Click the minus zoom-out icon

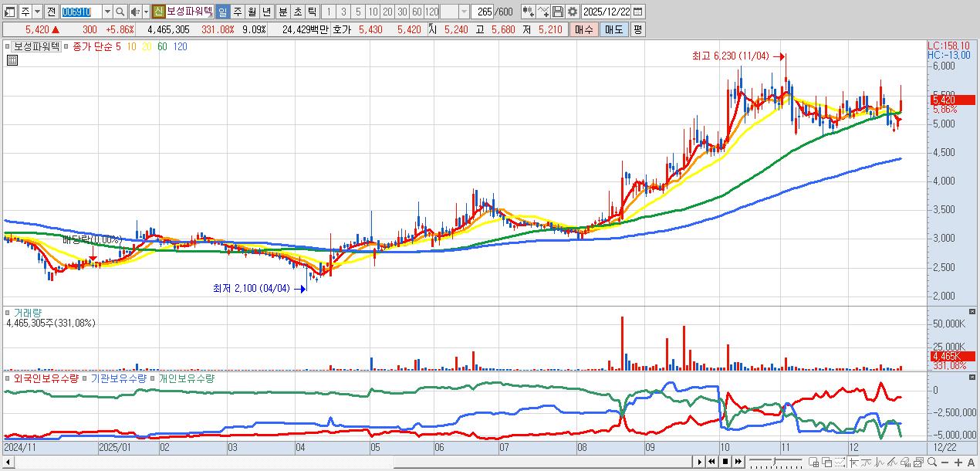click(945, 462)
